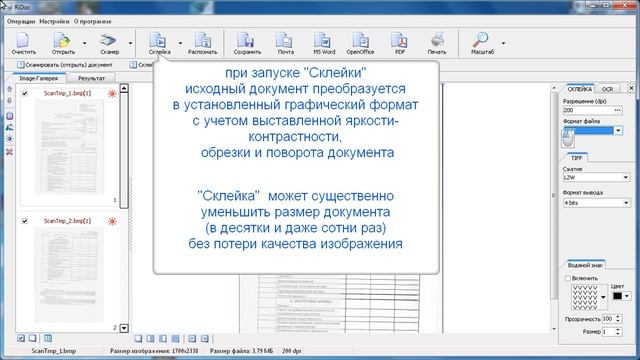Click fourth view-mode icon below preview
Viewport: 640px width, 360px height.
175,339
